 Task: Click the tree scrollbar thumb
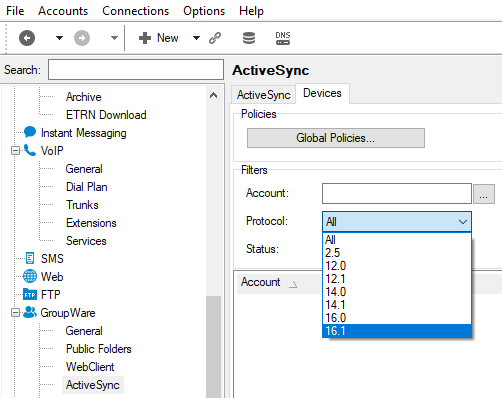(213, 347)
